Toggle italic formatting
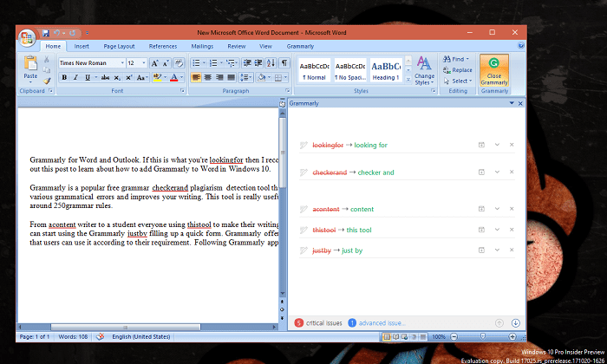 pos(76,77)
